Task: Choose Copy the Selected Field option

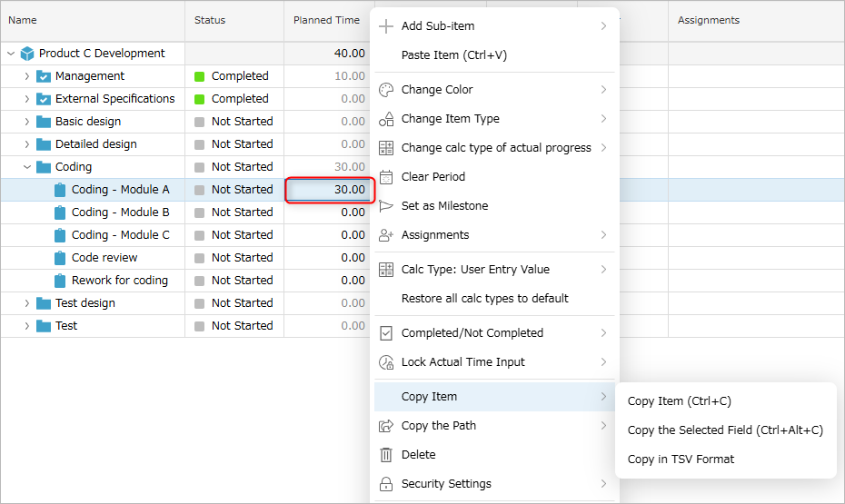Action: coord(725,430)
